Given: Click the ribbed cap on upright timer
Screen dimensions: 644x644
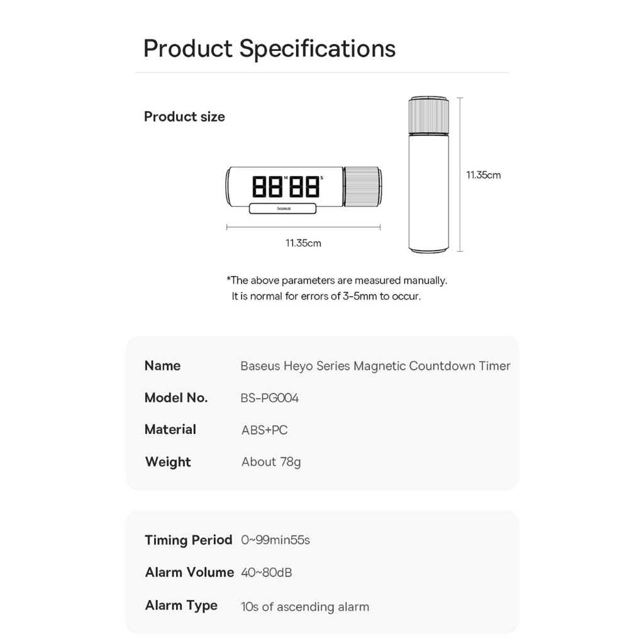Looking at the screenshot, I should (430, 115).
